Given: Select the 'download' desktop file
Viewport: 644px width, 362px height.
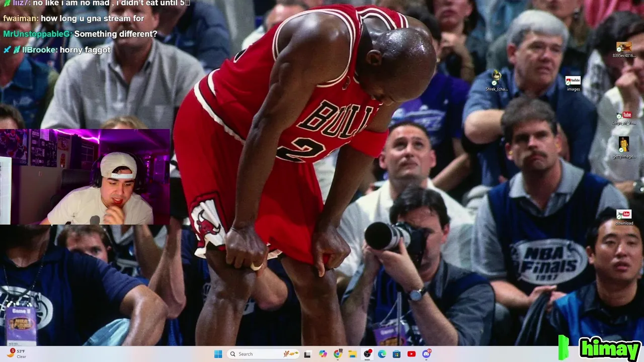Looking at the screenshot, I should pyautogui.click(x=624, y=217).
